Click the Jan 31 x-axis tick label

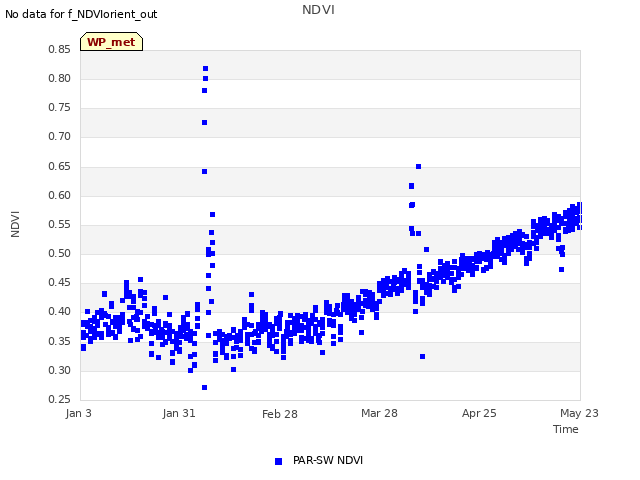click(x=179, y=413)
